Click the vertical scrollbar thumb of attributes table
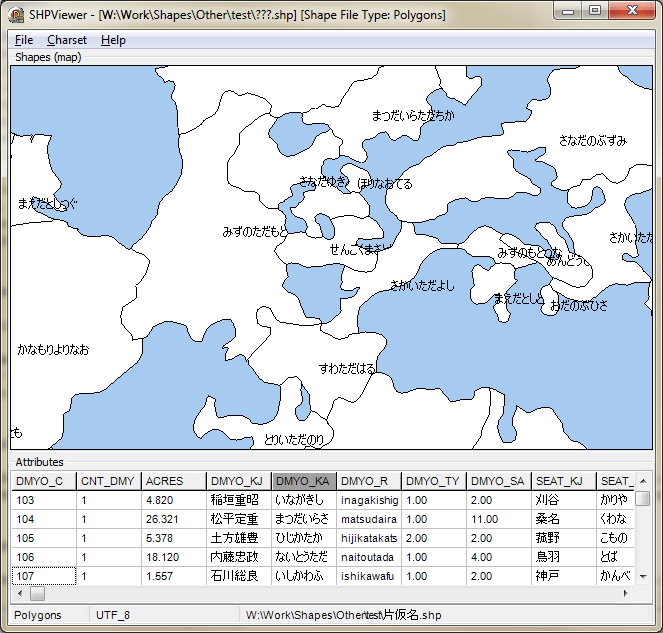Viewport: 663px width, 633px height. click(x=643, y=498)
